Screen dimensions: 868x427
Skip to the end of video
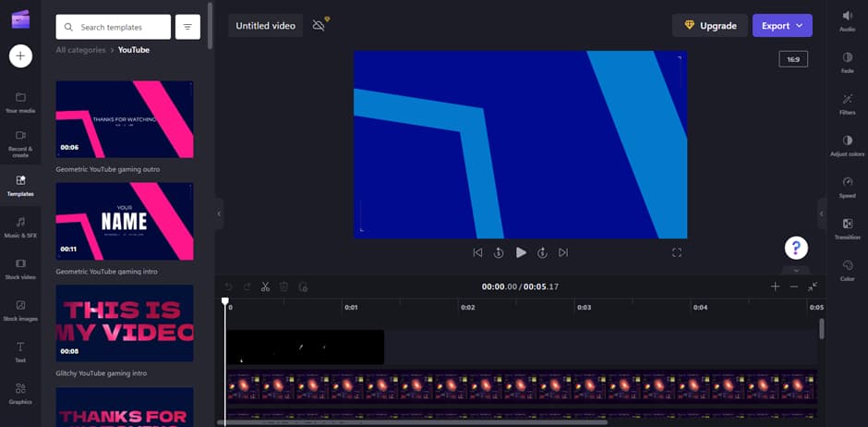pos(563,252)
